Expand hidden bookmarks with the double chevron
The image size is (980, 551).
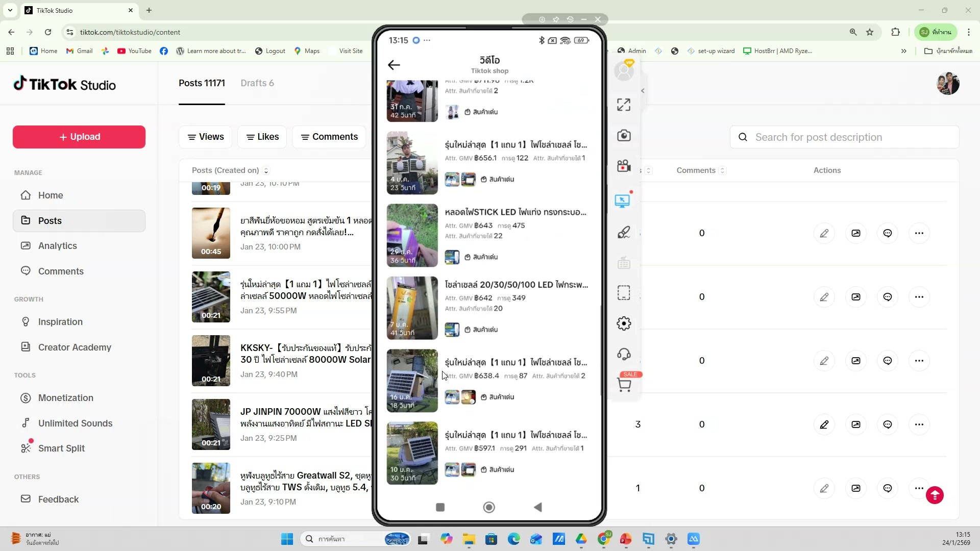tap(903, 51)
